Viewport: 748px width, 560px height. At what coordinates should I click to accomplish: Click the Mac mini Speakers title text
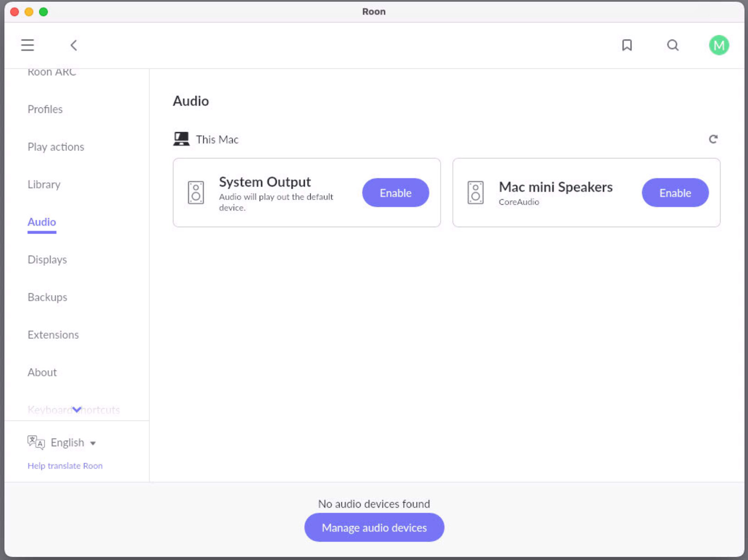556,187
